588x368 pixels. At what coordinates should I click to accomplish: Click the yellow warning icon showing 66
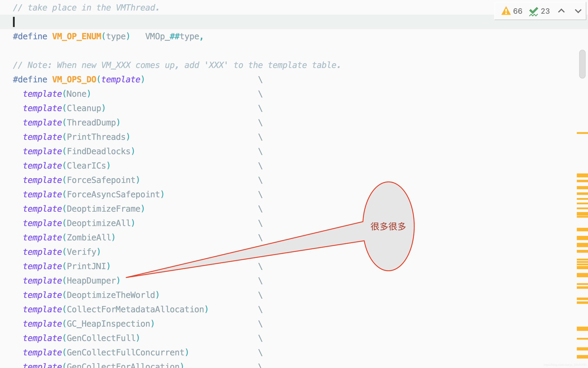coord(506,11)
